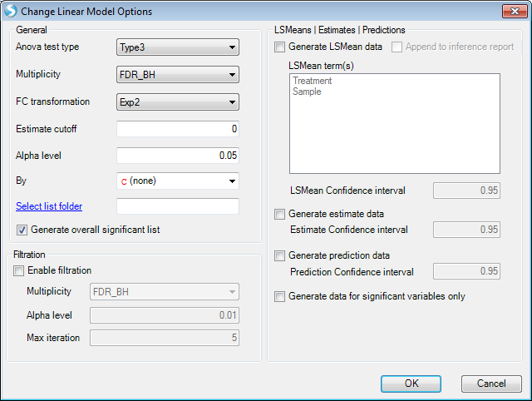The width and height of the screenshot is (532, 401).
Task: Close the Change Linear Model Options dialog
Action: 515,12
